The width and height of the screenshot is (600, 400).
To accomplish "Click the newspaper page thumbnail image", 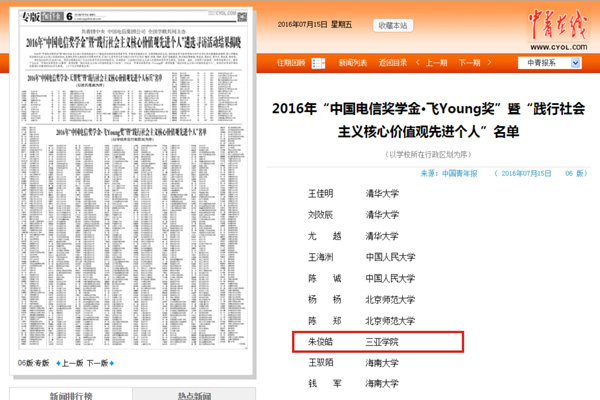I will point(133,178).
